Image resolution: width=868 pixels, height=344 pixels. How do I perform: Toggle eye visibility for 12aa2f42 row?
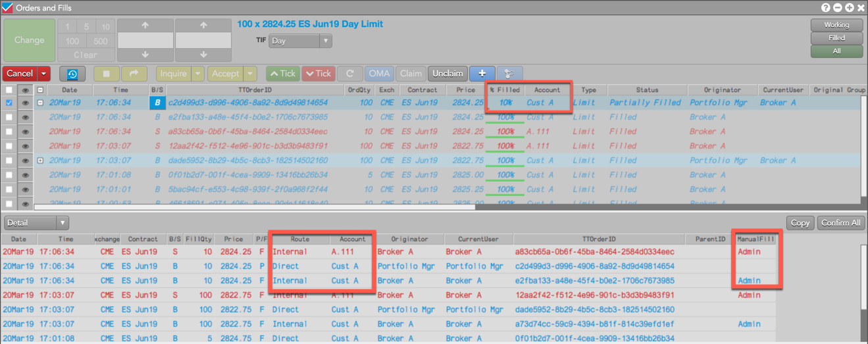click(x=25, y=146)
